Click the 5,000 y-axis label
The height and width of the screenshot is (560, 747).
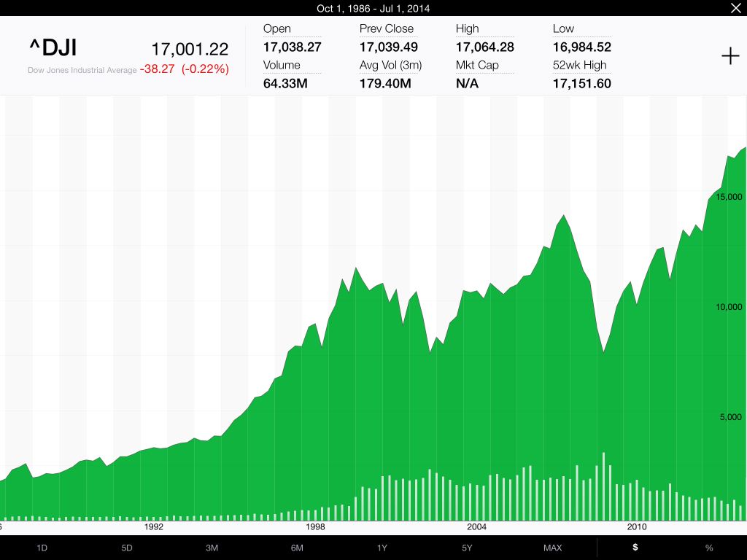[x=730, y=417]
